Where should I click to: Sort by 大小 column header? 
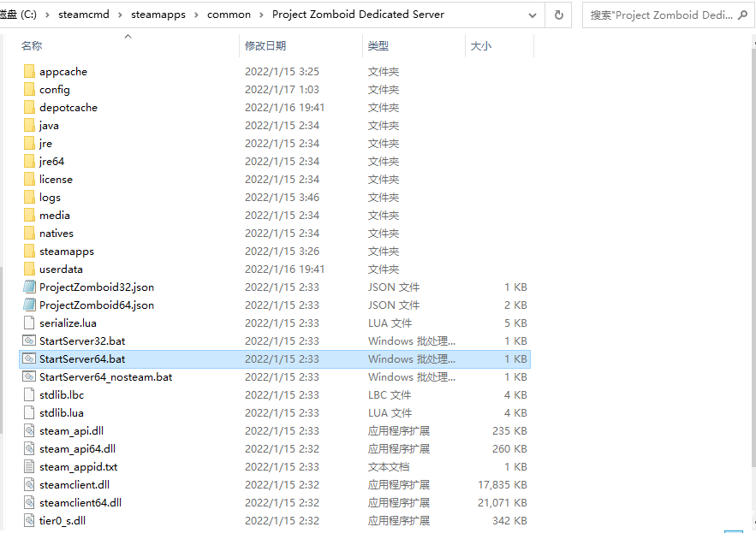click(x=481, y=46)
